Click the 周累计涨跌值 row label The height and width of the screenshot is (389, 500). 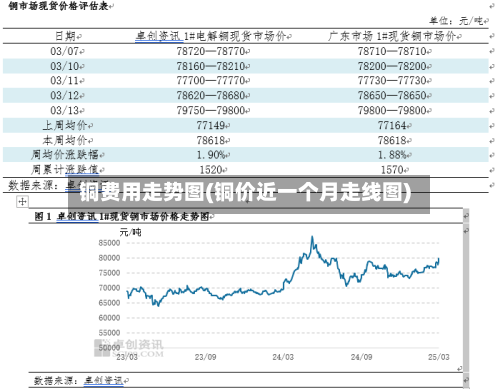pyautogui.click(x=65, y=170)
